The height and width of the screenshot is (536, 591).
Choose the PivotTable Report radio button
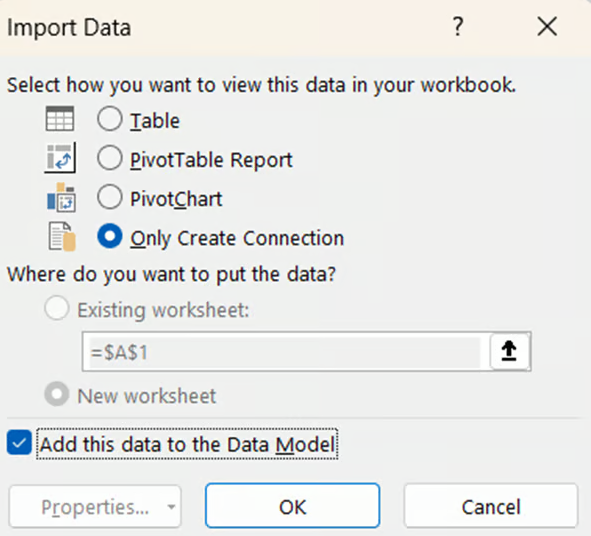[x=109, y=158]
